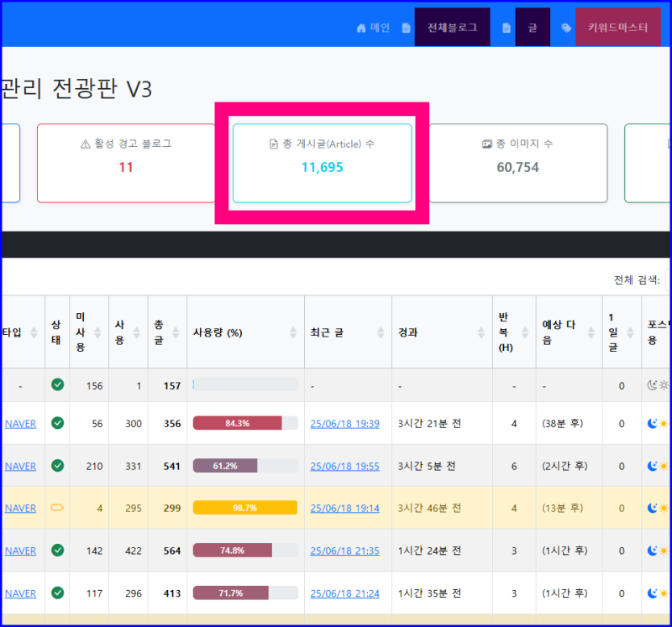The image size is (672, 627).
Task: Click the 84.3% usage progress bar
Action: point(245,423)
